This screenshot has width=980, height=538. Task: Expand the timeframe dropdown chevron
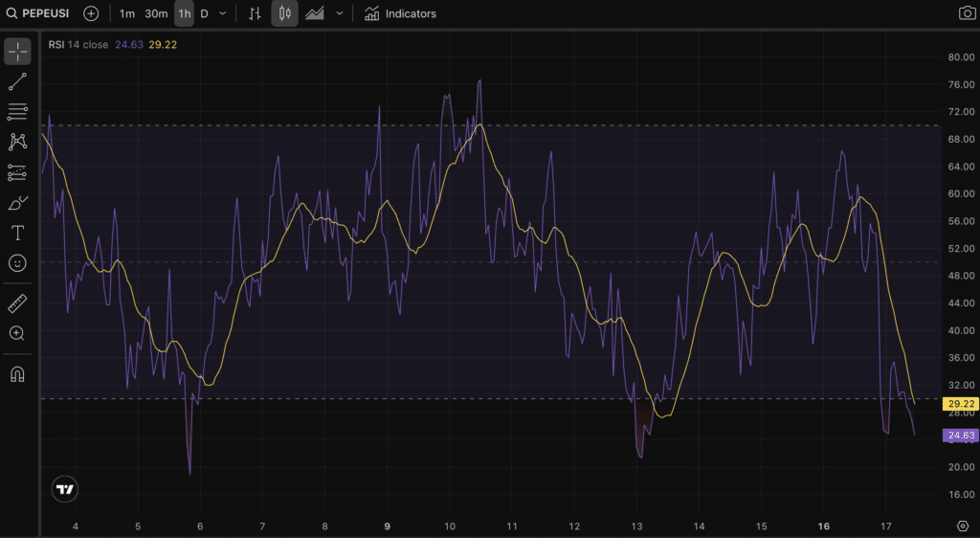click(222, 13)
